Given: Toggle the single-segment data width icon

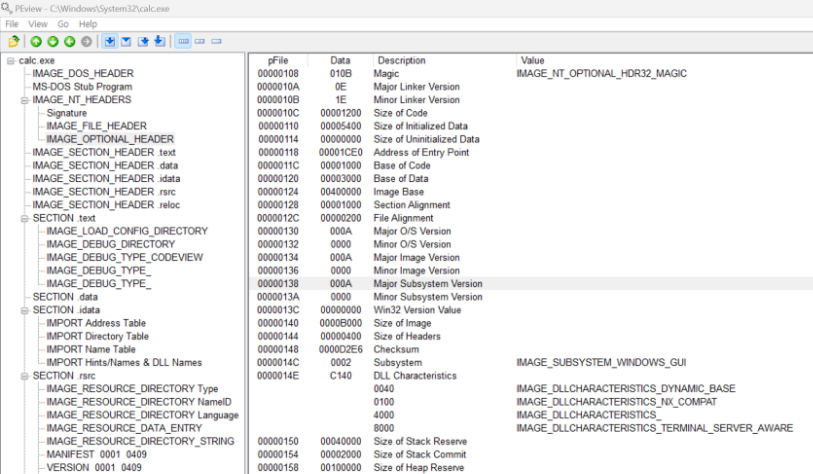Looking at the screenshot, I should [x=217, y=41].
